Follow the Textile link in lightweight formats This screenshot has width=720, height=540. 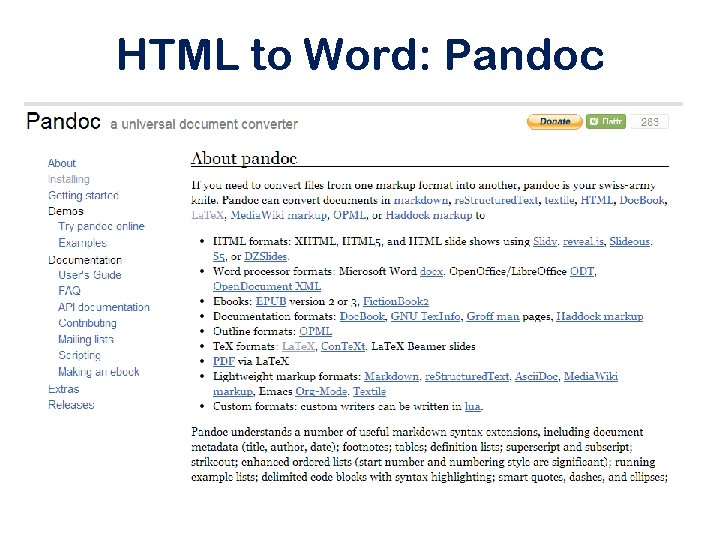pos(369,392)
